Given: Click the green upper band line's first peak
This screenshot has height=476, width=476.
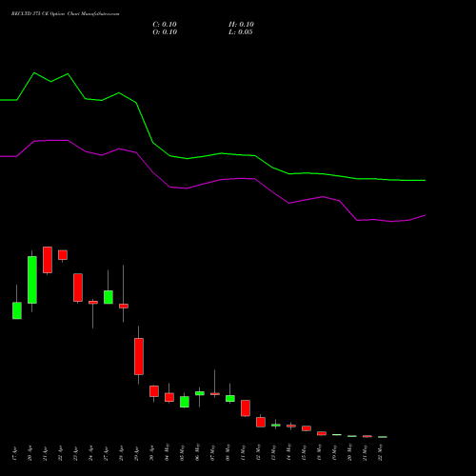Looking at the screenshot, I should click(x=34, y=73).
